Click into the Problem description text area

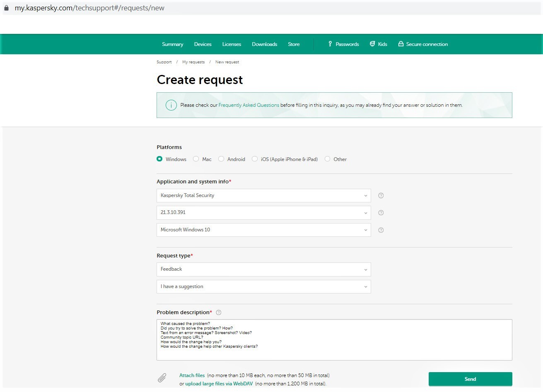[x=334, y=340]
